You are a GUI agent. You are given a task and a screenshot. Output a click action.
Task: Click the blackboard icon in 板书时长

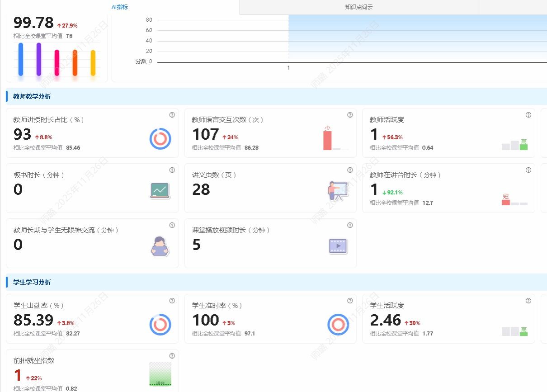(160, 191)
